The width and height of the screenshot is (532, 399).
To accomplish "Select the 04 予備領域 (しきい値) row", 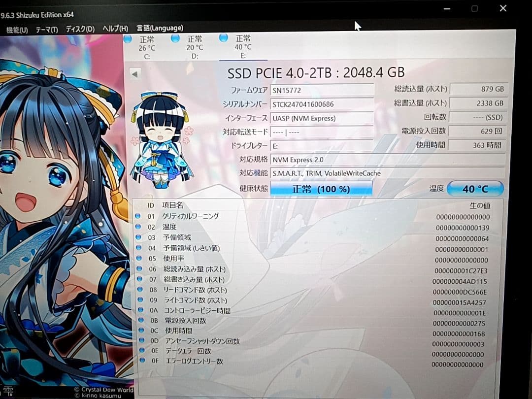I will pyautogui.click(x=312, y=248).
